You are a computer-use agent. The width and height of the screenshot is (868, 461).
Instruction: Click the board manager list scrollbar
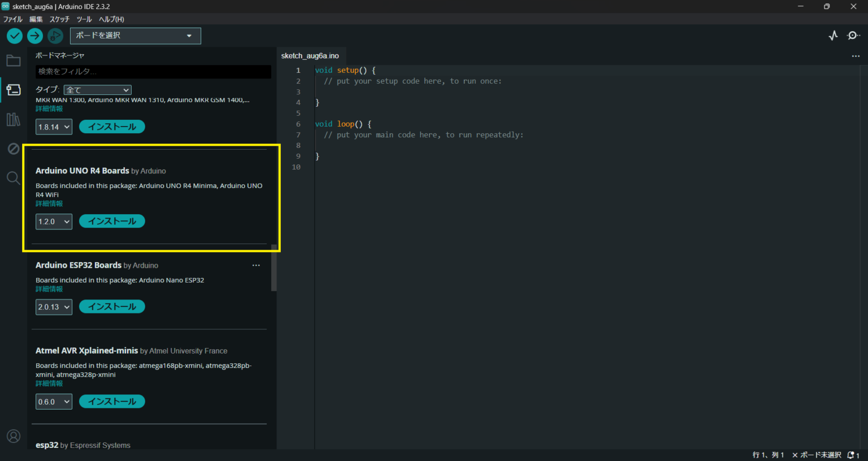pos(274,268)
